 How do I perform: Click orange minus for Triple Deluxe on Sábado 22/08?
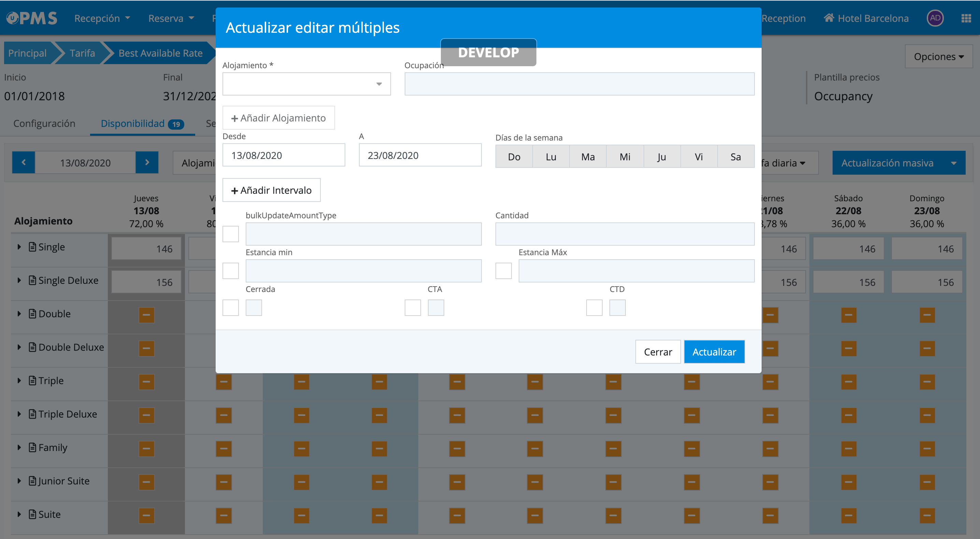click(x=849, y=416)
